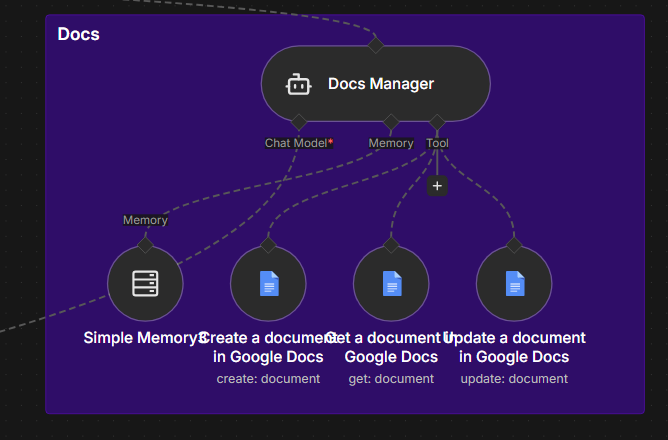Click the 'Update a document in Google Docs' label

[514, 347]
